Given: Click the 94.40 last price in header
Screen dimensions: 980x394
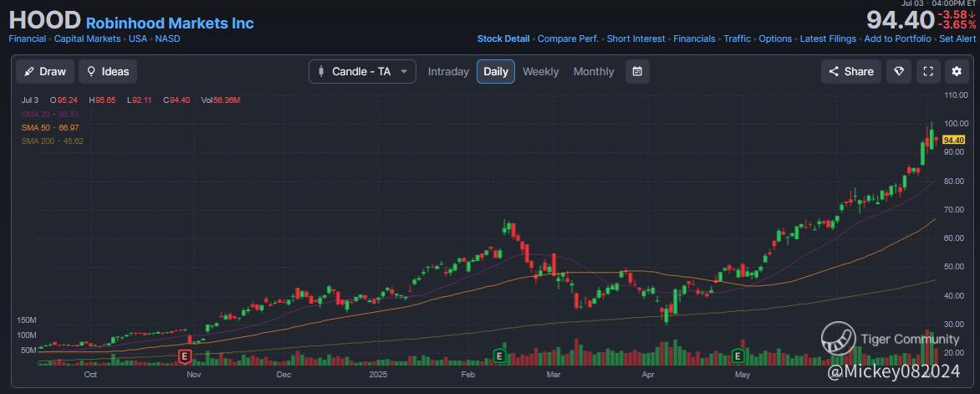Looking at the screenshot, I should click(900, 20).
